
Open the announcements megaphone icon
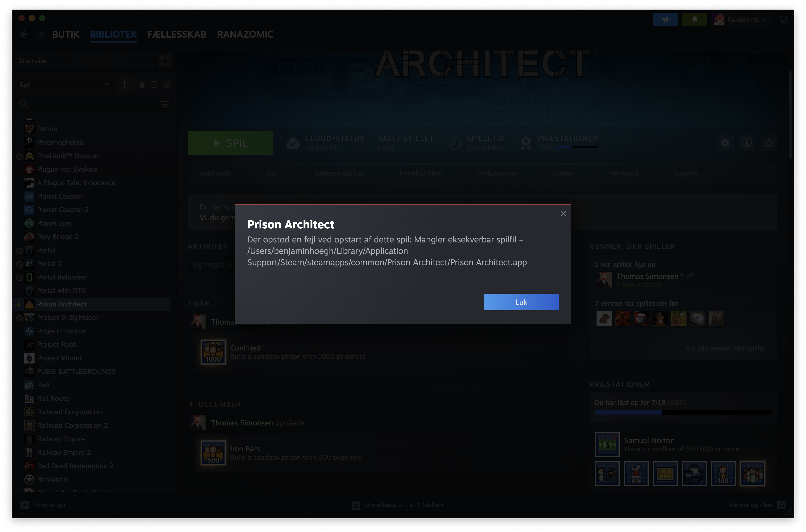click(665, 19)
